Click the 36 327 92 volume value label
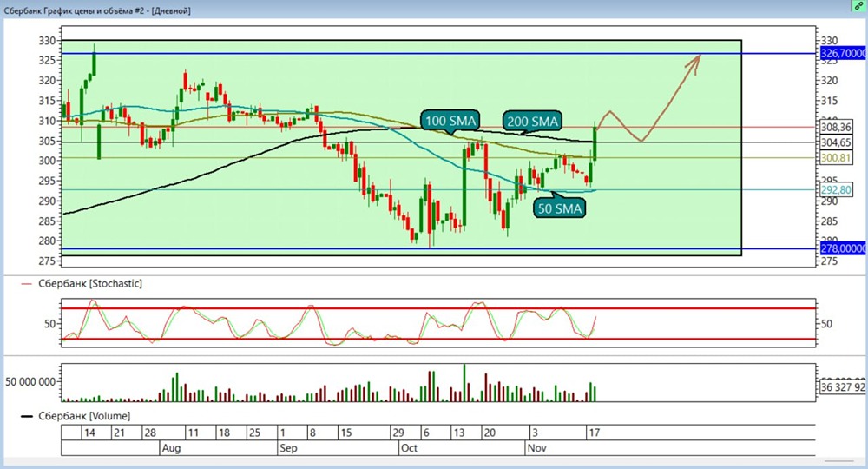Viewport: 868px width, 469px height. click(x=843, y=387)
